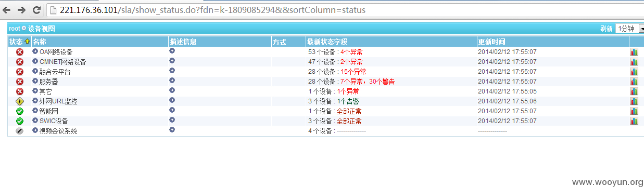Click the address bar URL field
Viewport: 644px width, 187px height.
tap(344, 10)
